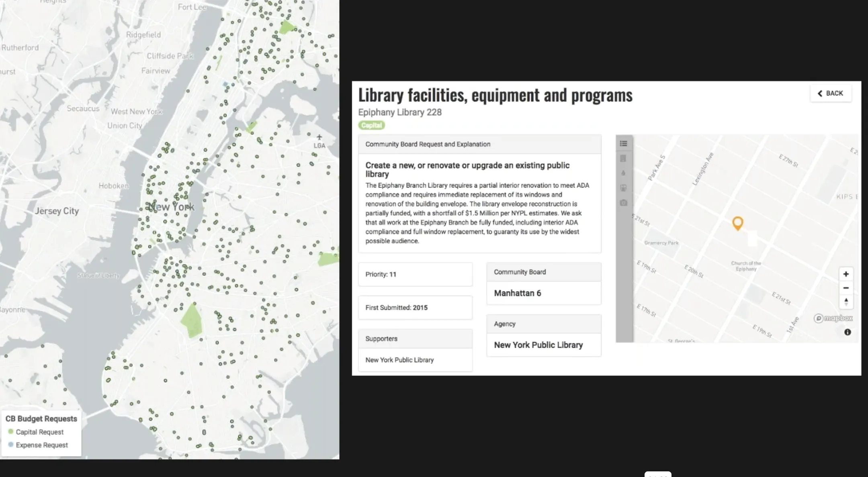Open the map attribution info icon

pyautogui.click(x=848, y=332)
